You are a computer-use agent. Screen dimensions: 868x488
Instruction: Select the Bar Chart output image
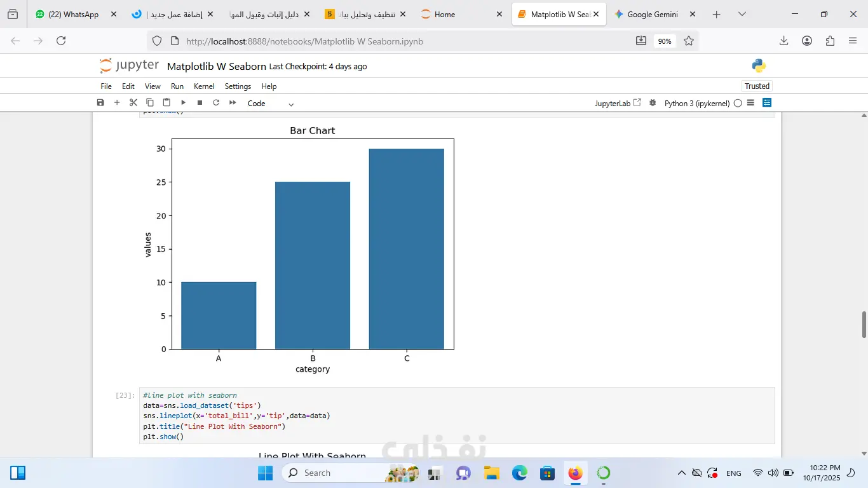[299, 250]
